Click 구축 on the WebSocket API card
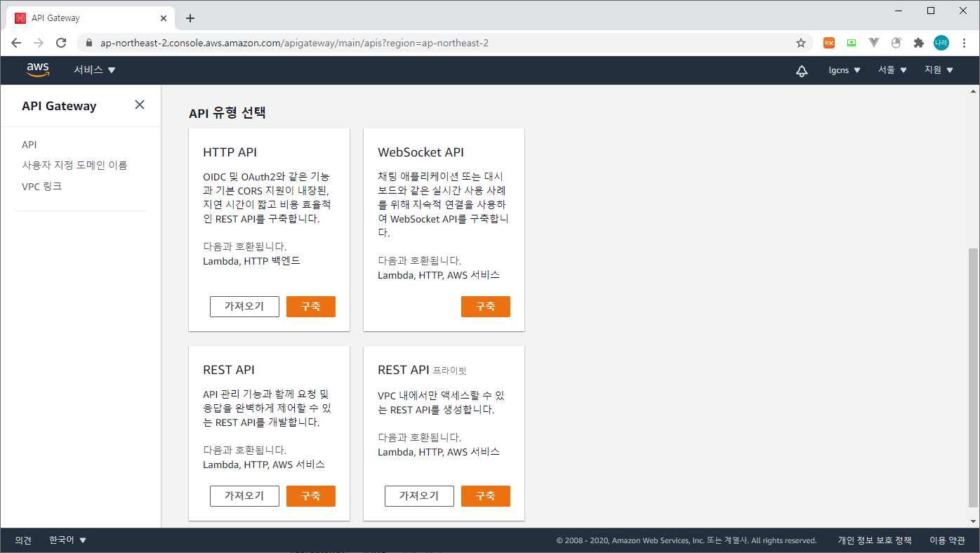The width and height of the screenshot is (980, 553). [486, 307]
